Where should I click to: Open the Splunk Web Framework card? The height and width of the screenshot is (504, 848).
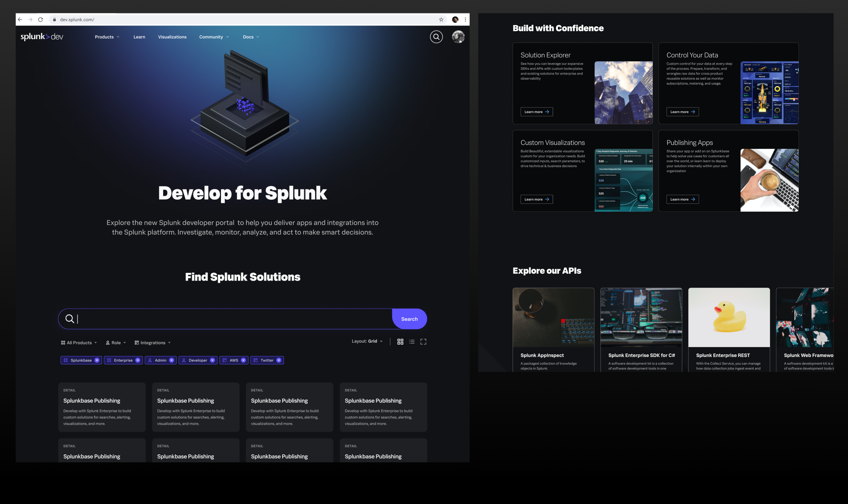click(x=805, y=330)
